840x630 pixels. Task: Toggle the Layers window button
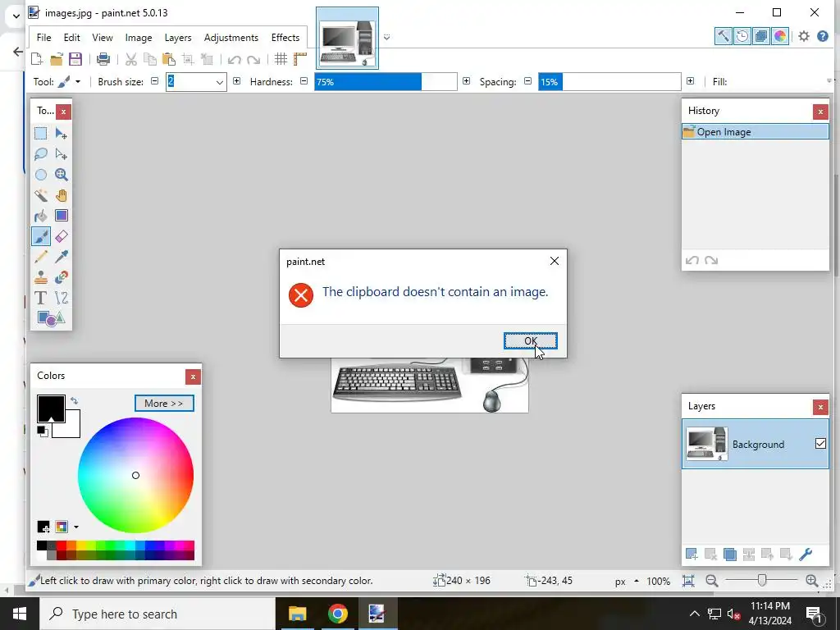coord(760,36)
